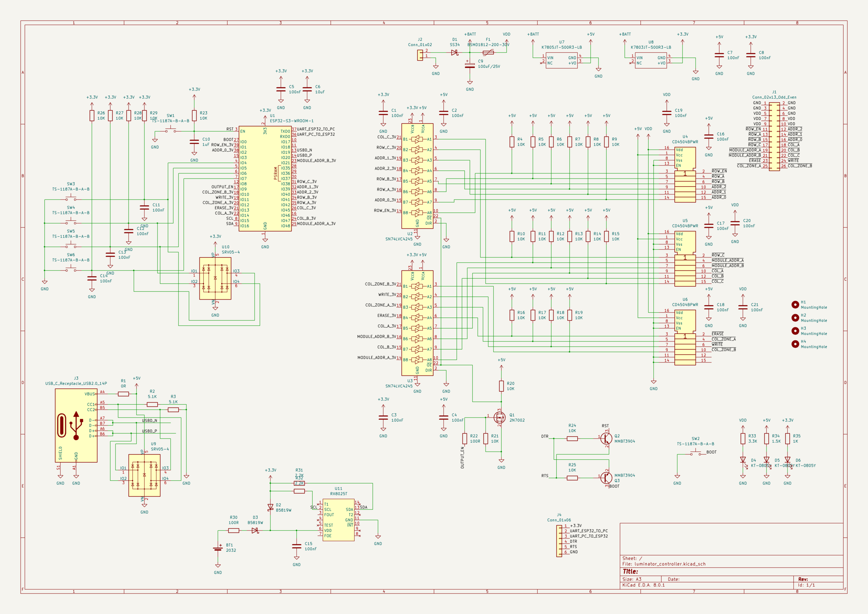Select the Q2 MMBT3904 transistor symbol
Image resolution: width=868 pixels, height=614 pixels.
(x=606, y=439)
